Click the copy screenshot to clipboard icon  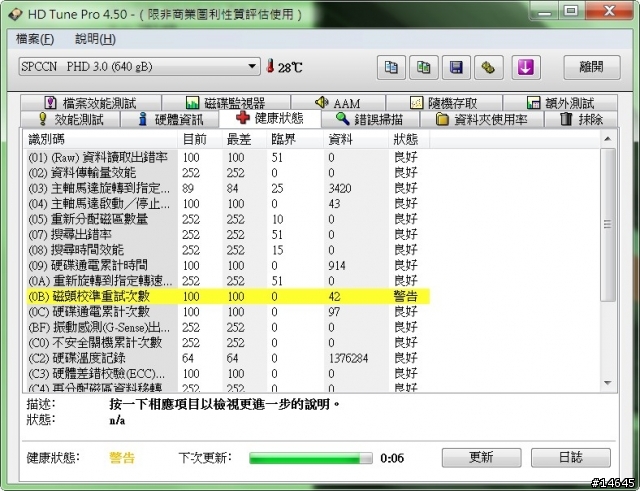(424, 67)
